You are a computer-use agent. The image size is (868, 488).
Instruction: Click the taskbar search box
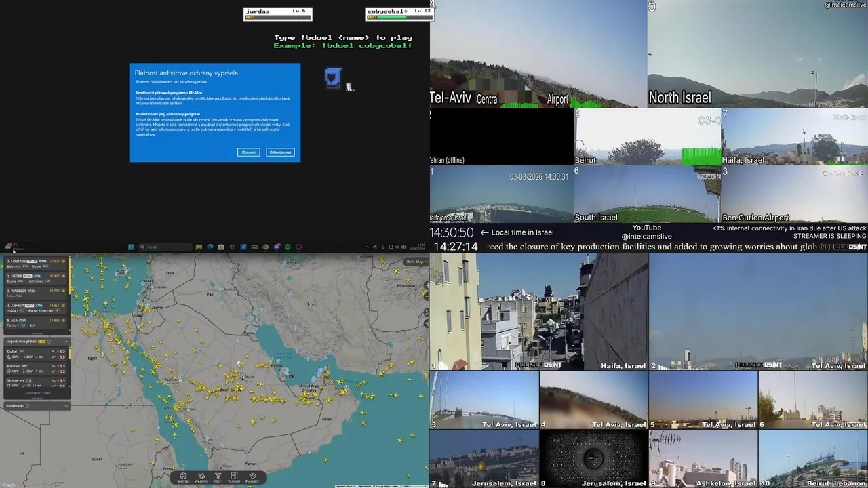click(165, 247)
